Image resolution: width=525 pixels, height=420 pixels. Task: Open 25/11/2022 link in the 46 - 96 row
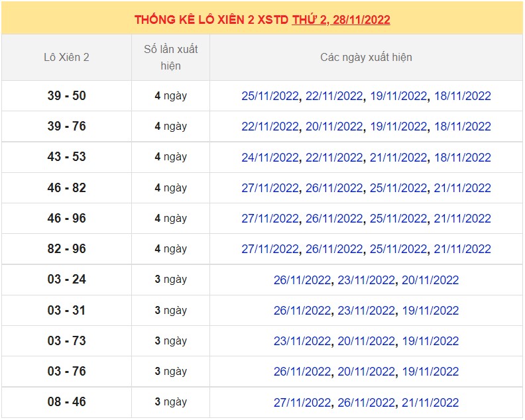pyautogui.click(x=398, y=219)
